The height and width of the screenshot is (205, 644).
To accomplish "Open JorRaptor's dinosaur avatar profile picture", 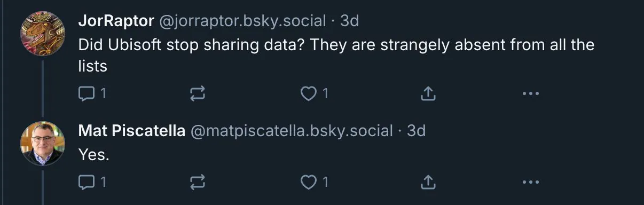I will click(43, 33).
